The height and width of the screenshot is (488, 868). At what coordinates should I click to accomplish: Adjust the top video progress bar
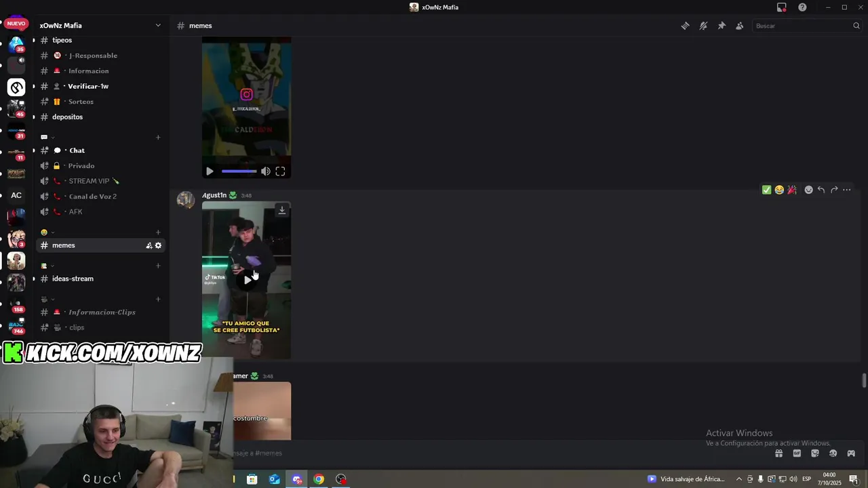tap(239, 171)
